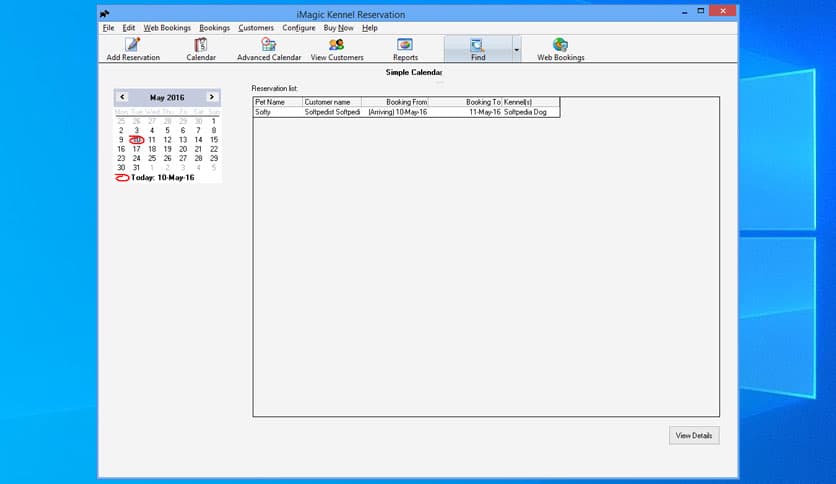
Task: Open the Customers menu
Action: coord(256,28)
